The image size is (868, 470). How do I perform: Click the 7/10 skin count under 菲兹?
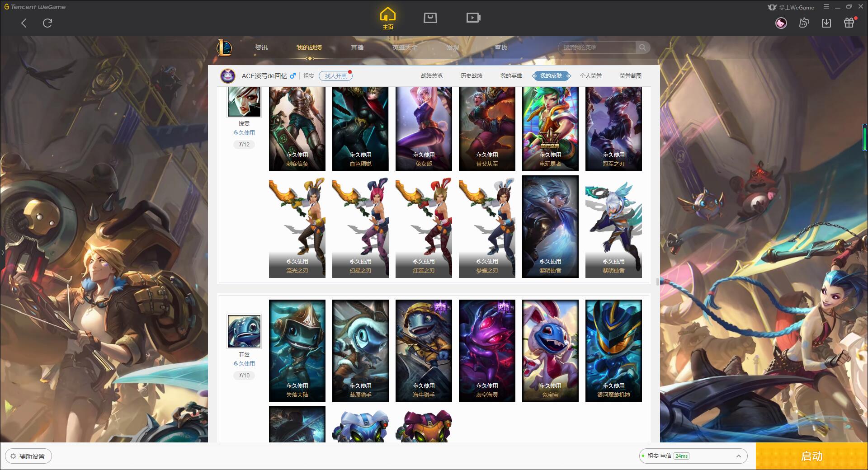[x=244, y=375]
